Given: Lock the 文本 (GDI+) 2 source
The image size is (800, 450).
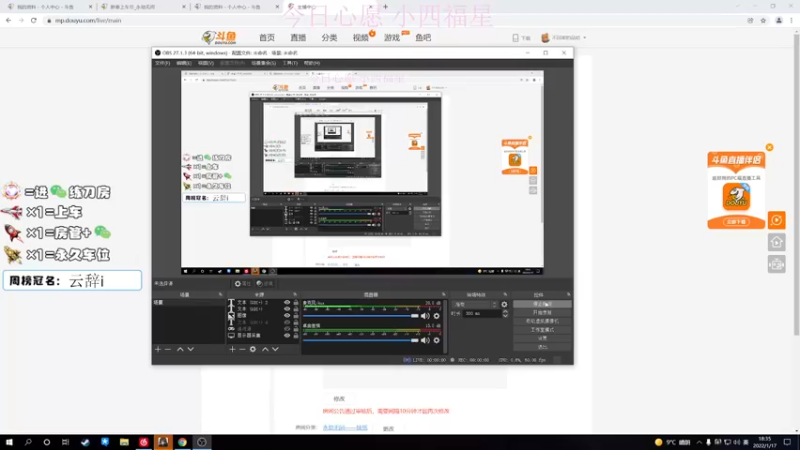Looking at the screenshot, I should (x=295, y=303).
